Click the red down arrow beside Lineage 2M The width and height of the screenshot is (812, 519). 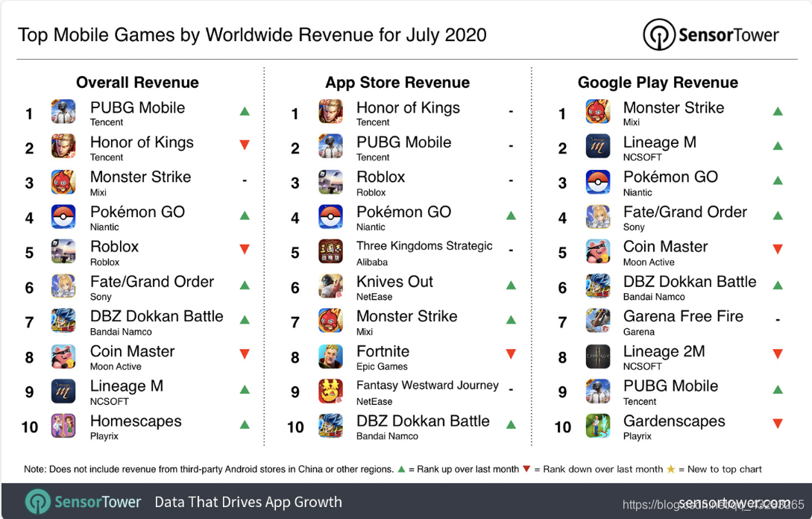pyautogui.click(x=777, y=354)
